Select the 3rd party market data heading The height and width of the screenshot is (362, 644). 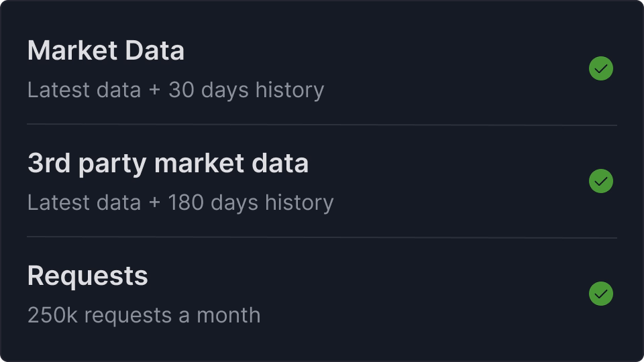[x=168, y=164]
